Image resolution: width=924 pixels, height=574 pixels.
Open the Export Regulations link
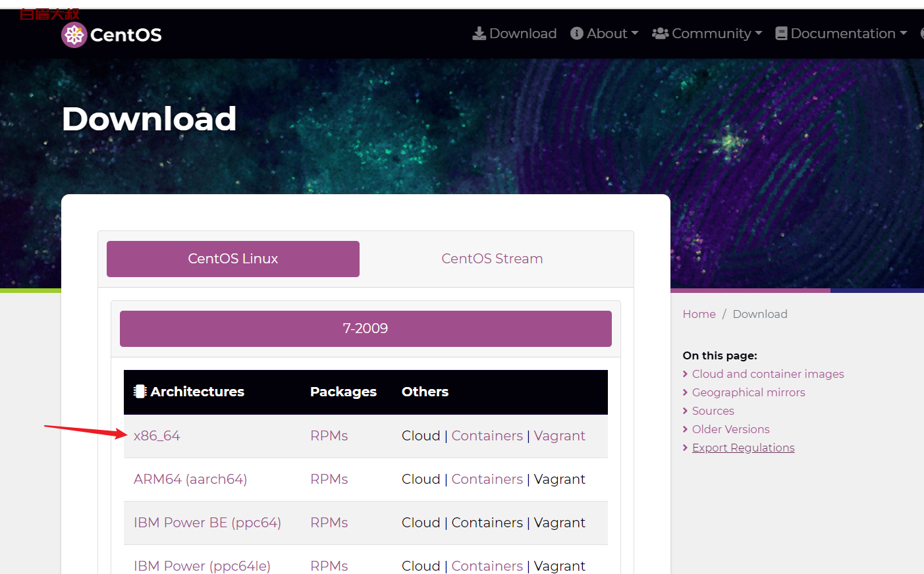(744, 448)
